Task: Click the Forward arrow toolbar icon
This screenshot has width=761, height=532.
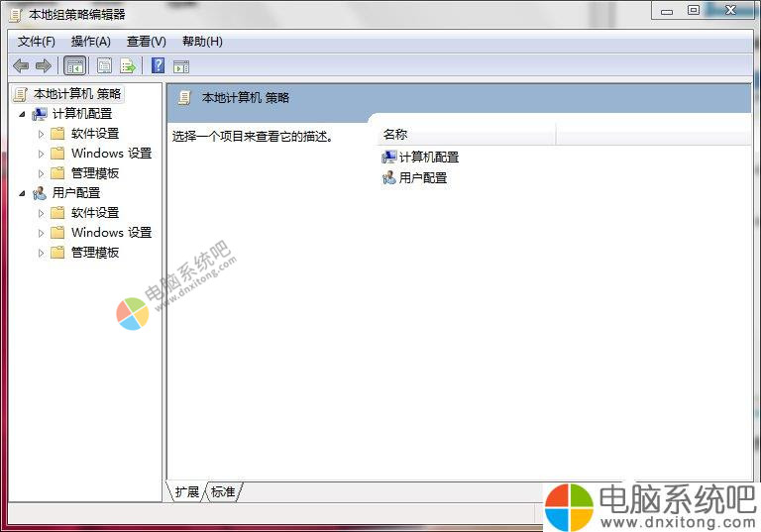Action: (x=44, y=65)
